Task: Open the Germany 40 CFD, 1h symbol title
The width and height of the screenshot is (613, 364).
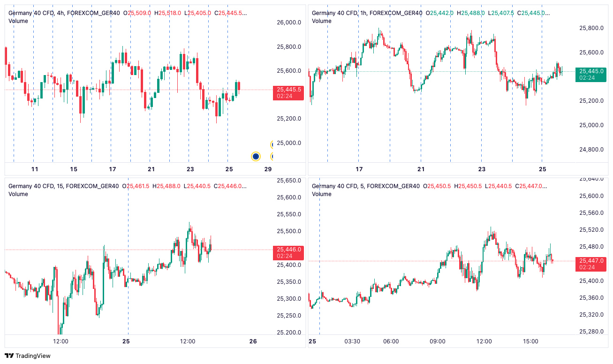Action: tap(367, 13)
